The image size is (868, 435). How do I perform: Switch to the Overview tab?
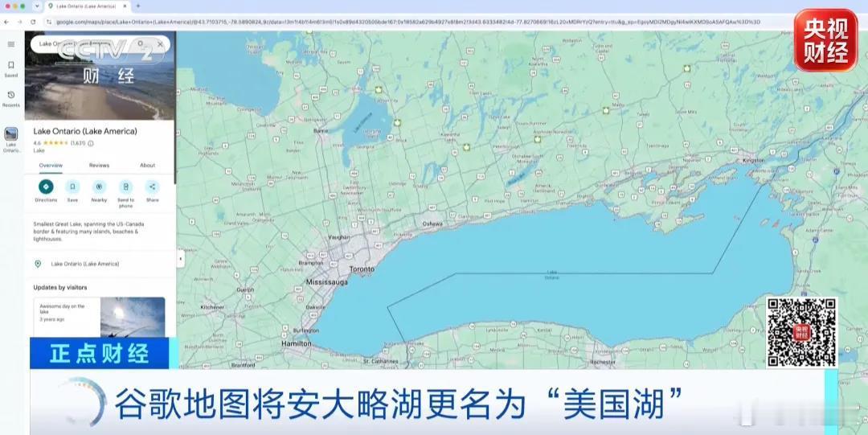tap(51, 165)
